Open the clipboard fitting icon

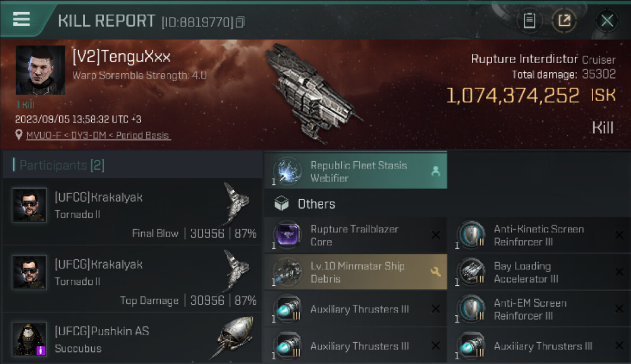(529, 20)
